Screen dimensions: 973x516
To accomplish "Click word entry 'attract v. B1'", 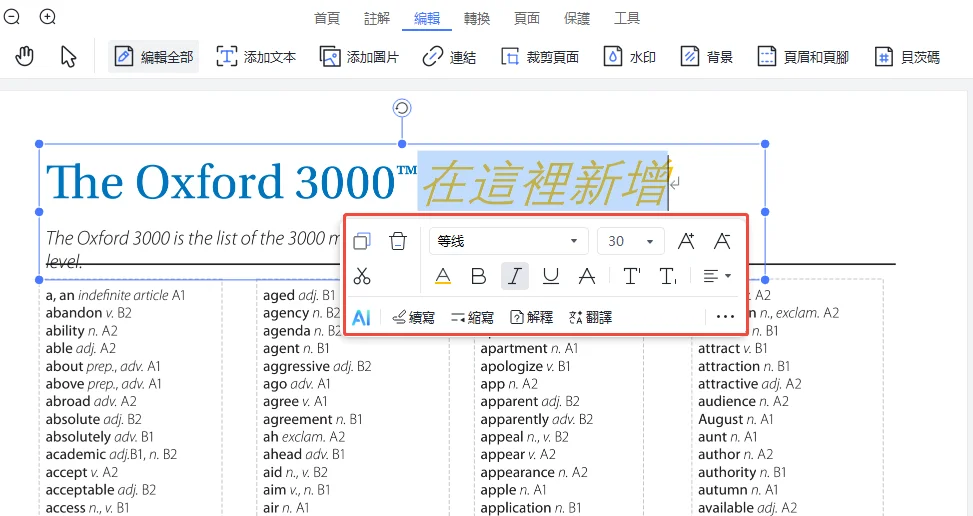I will pos(733,349).
